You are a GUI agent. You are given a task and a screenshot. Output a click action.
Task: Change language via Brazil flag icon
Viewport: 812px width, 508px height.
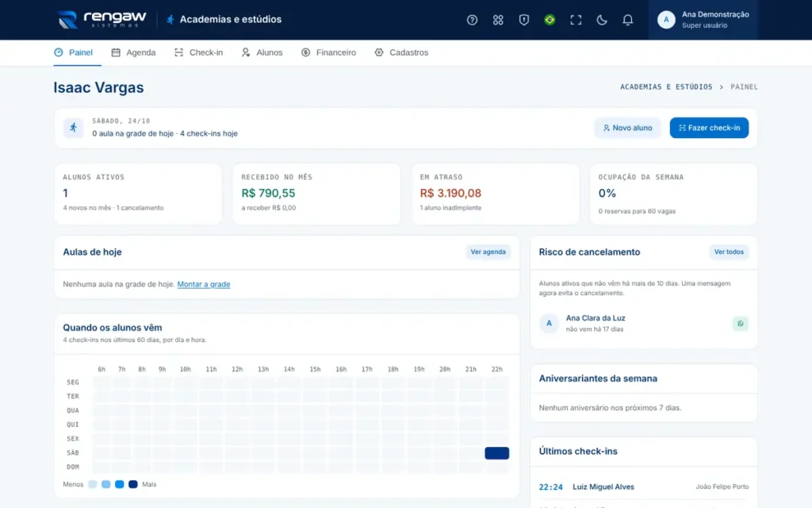click(x=550, y=20)
